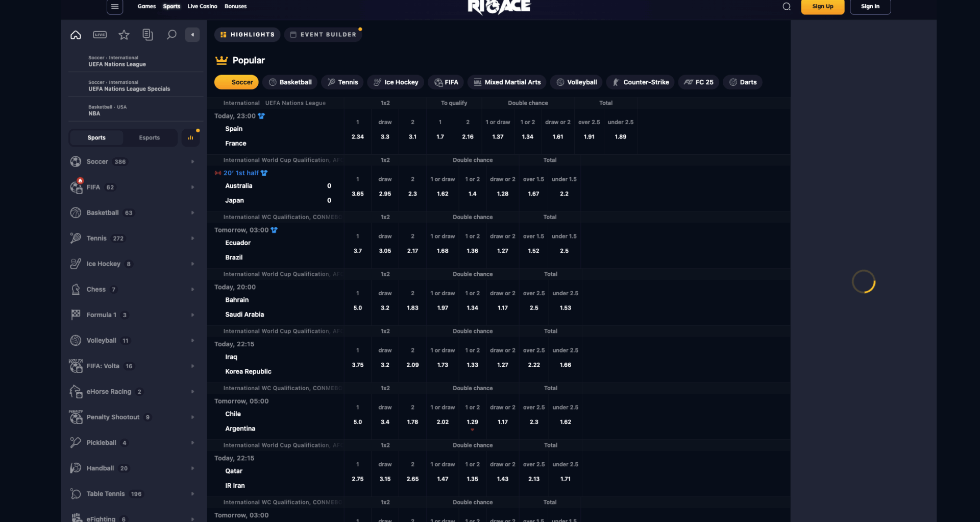The image size is (980, 522).
Task: Click the sidebar search icon
Action: [x=171, y=35]
